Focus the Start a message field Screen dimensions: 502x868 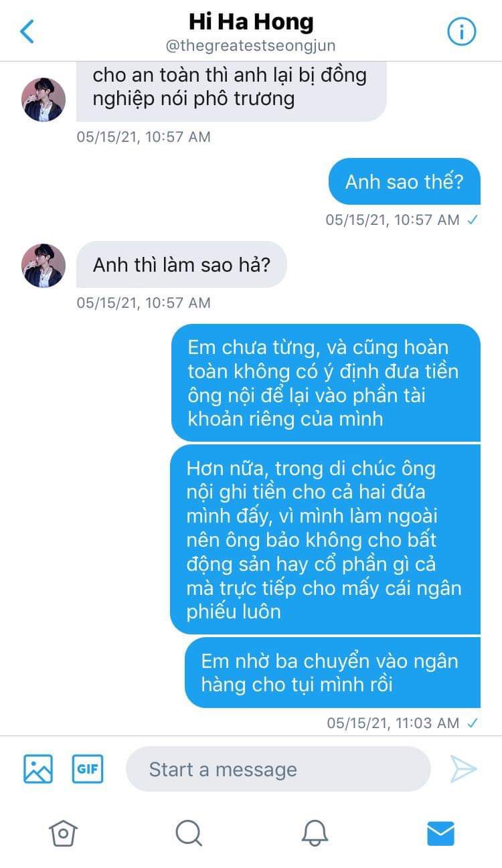(x=278, y=769)
